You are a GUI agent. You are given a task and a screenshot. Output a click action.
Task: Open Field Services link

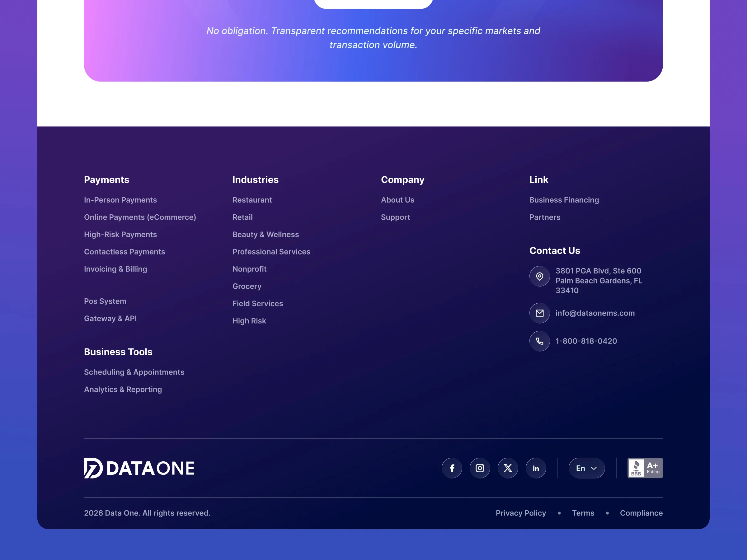258,303
